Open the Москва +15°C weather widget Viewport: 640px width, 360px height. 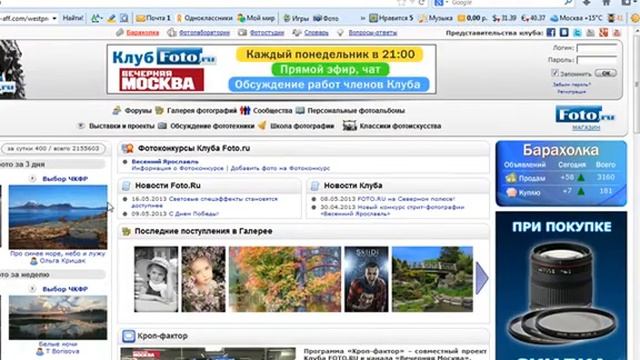pos(576,18)
